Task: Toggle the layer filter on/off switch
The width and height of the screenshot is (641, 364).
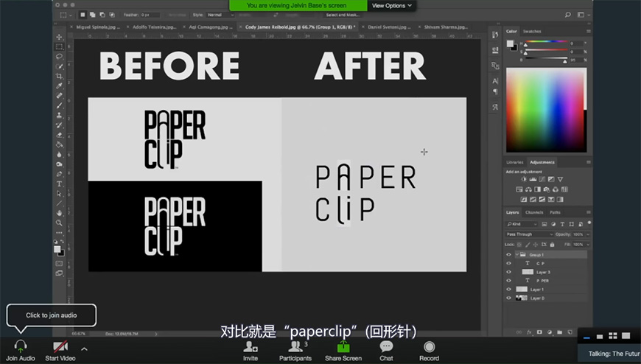Action: click(589, 223)
